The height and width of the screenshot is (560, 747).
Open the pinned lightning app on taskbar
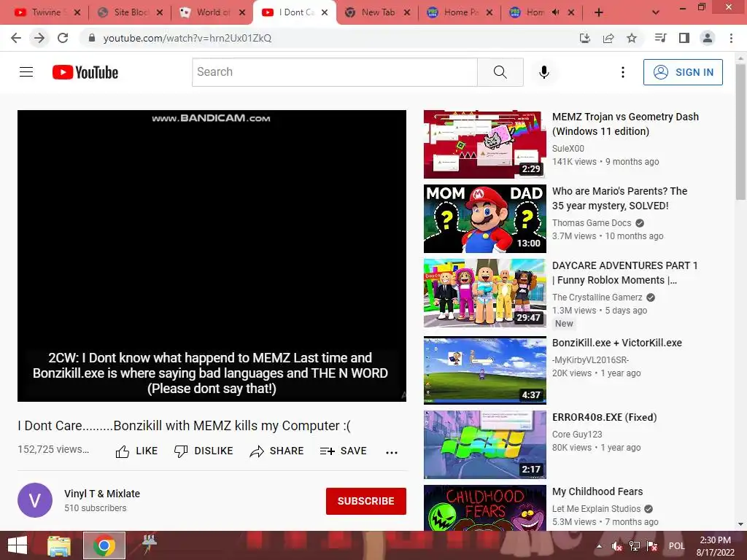tap(149, 545)
